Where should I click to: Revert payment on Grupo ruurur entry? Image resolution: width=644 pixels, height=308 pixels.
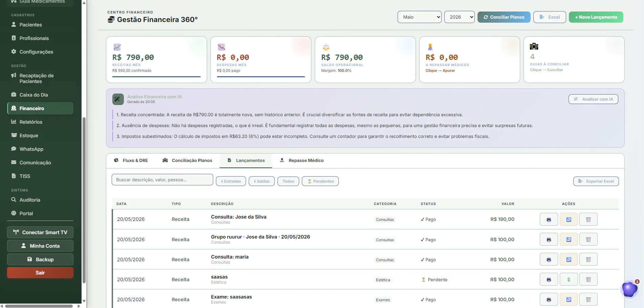point(569,239)
